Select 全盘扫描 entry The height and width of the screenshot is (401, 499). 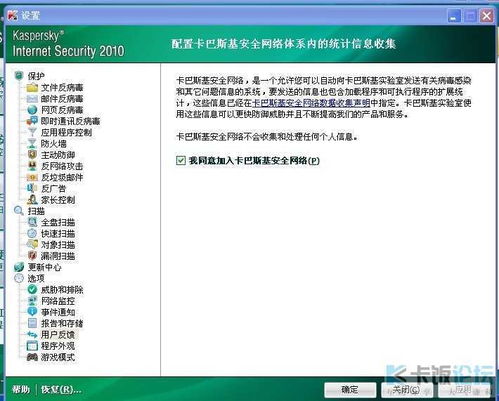pos(58,222)
